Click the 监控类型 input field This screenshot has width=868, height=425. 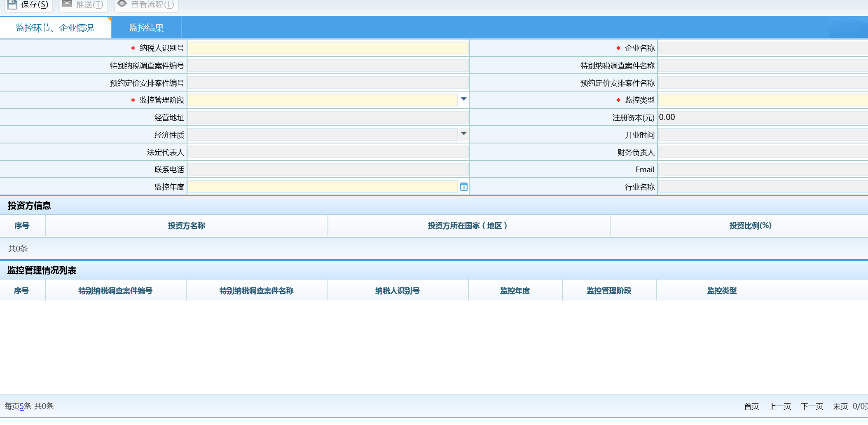pyautogui.click(x=763, y=100)
